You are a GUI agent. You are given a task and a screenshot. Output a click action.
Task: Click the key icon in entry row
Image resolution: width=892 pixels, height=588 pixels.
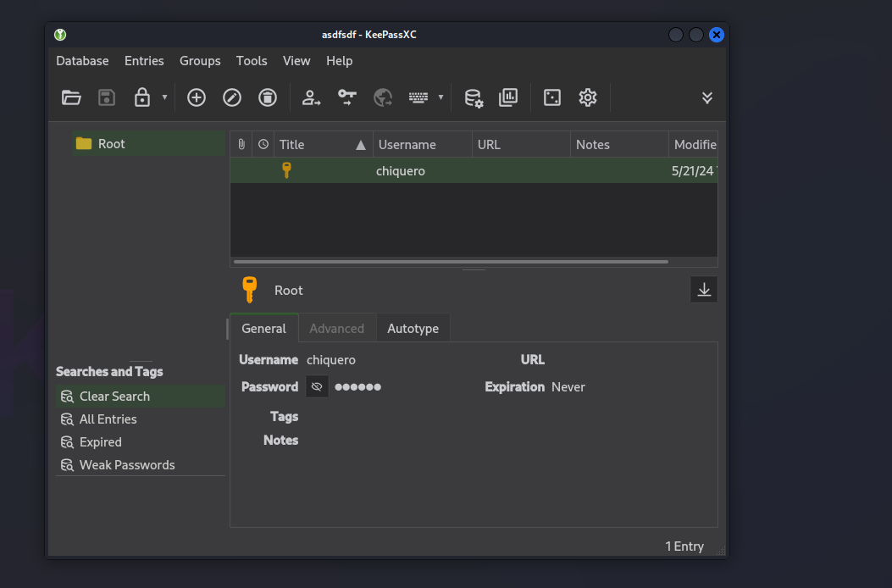(286, 170)
